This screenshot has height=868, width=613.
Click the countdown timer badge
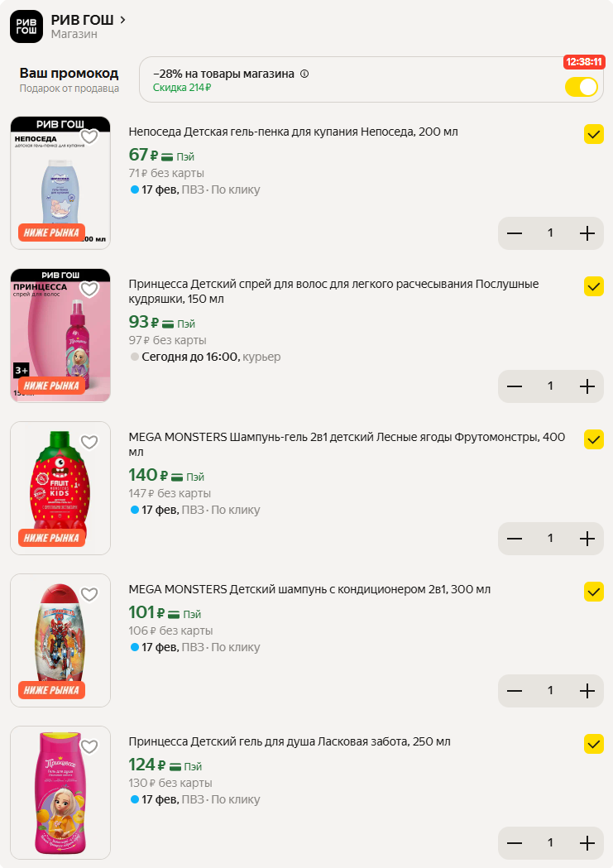tap(583, 62)
